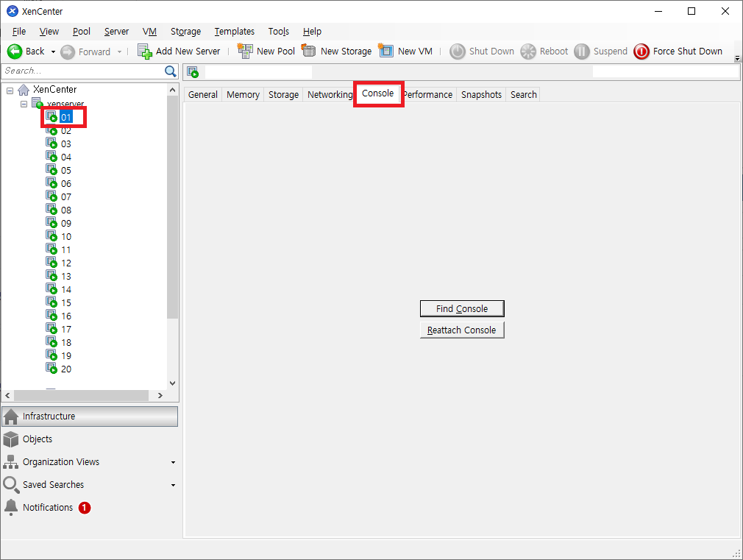Viewport: 743px width, 560px height.
Task: Expand the Saved Searches dropdown arrow
Action: point(173,485)
